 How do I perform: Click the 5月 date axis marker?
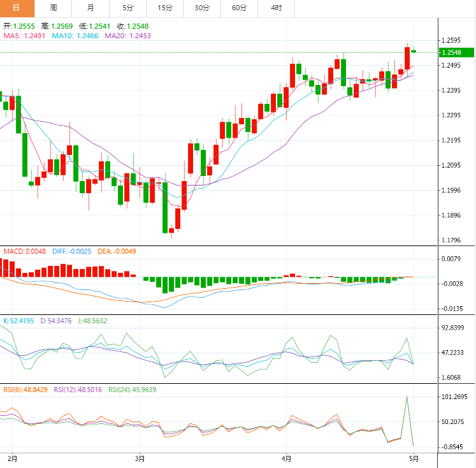click(x=414, y=458)
